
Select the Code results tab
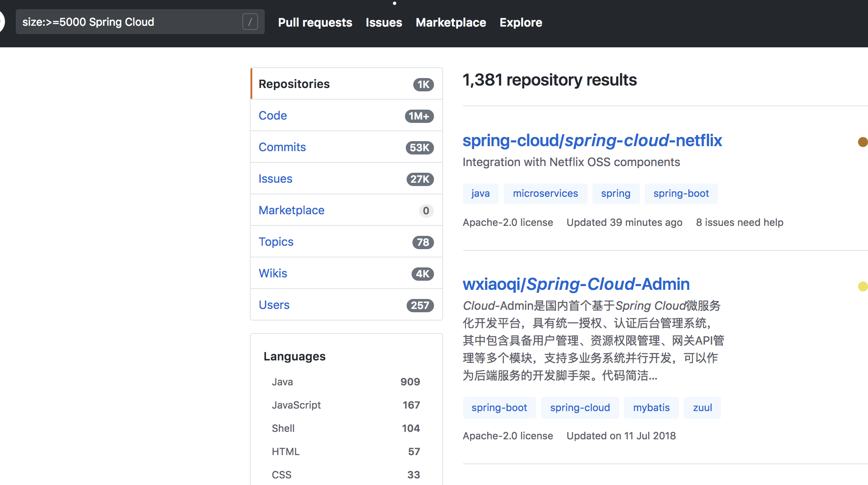(273, 115)
